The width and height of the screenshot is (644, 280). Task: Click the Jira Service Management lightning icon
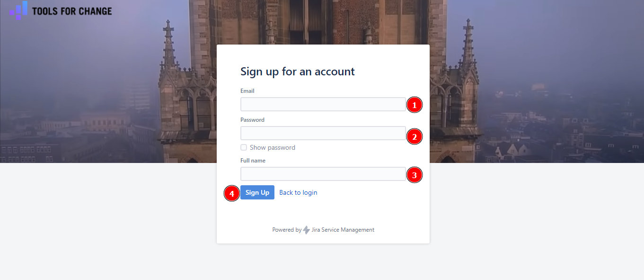tap(307, 230)
